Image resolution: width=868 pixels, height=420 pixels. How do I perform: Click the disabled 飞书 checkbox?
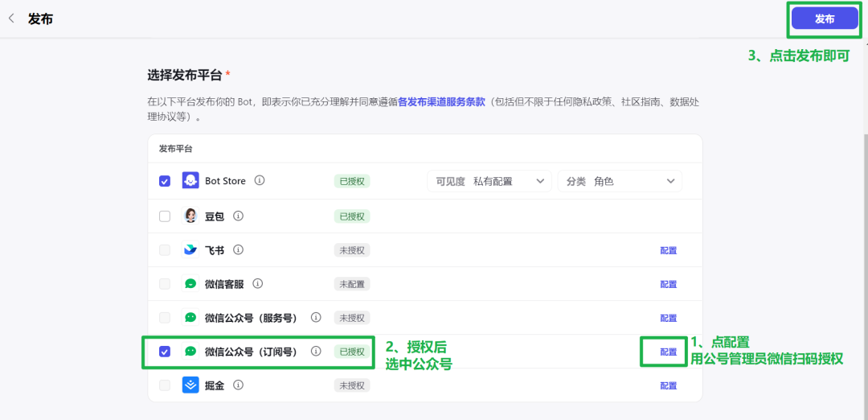pyautogui.click(x=165, y=250)
